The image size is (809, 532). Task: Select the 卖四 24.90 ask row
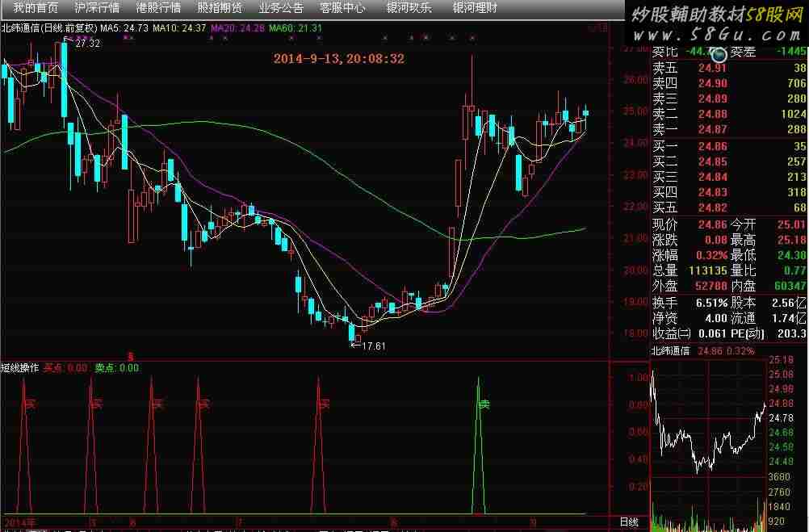click(728, 83)
